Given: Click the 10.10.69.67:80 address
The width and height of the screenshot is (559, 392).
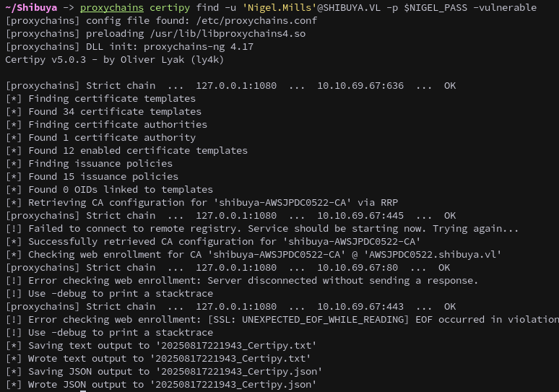Looking at the screenshot, I should (357, 268).
